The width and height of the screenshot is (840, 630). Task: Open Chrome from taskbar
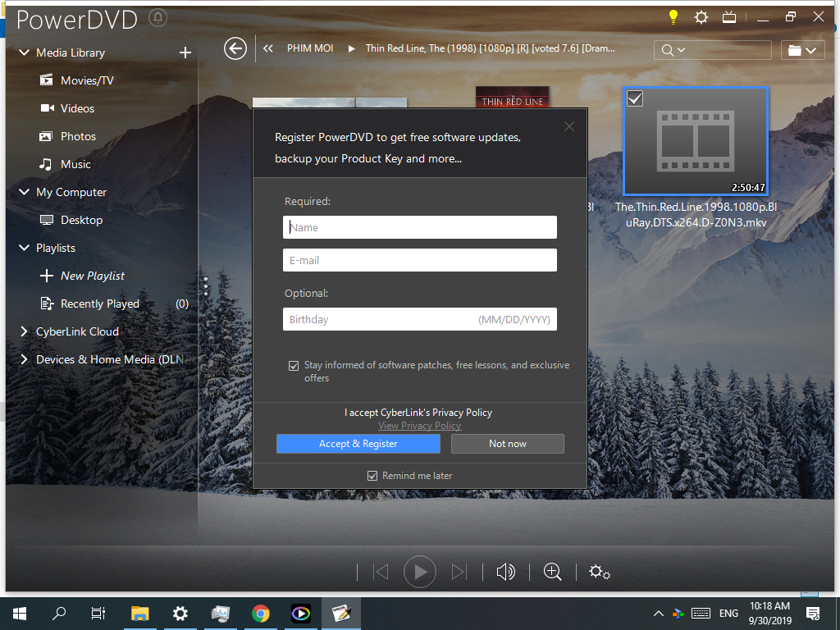click(x=261, y=613)
